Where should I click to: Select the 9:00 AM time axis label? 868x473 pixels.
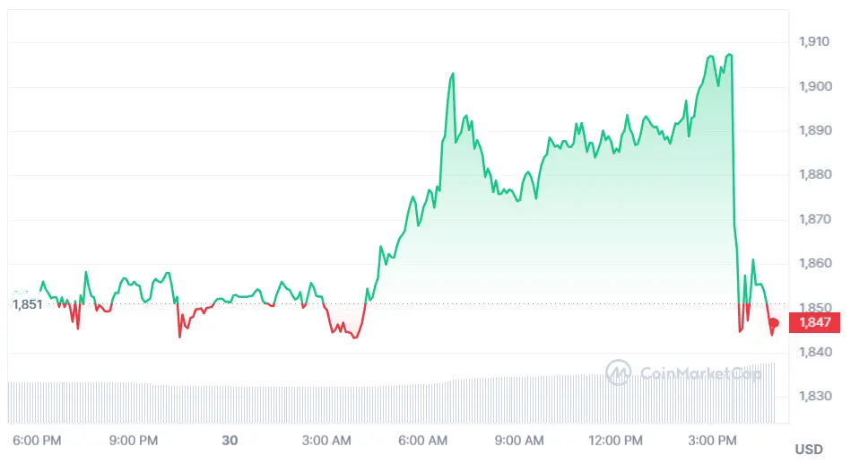pyautogui.click(x=520, y=441)
